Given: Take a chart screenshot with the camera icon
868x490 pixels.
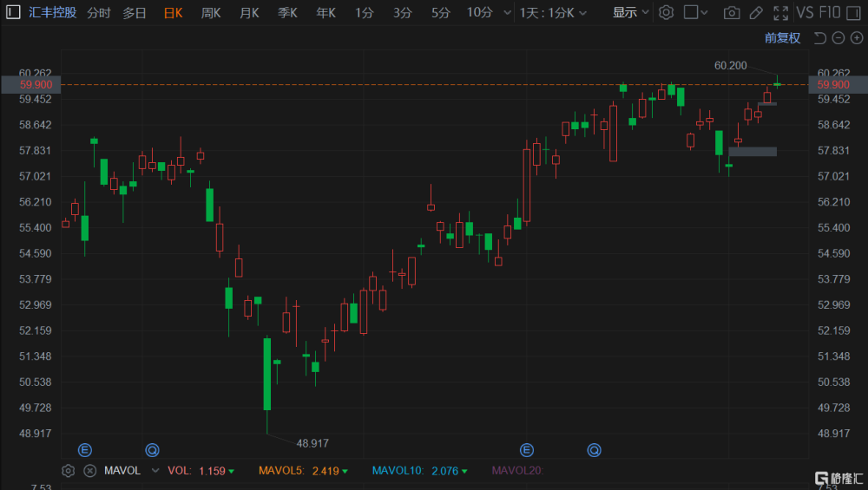Looking at the screenshot, I should coord(731,13).
